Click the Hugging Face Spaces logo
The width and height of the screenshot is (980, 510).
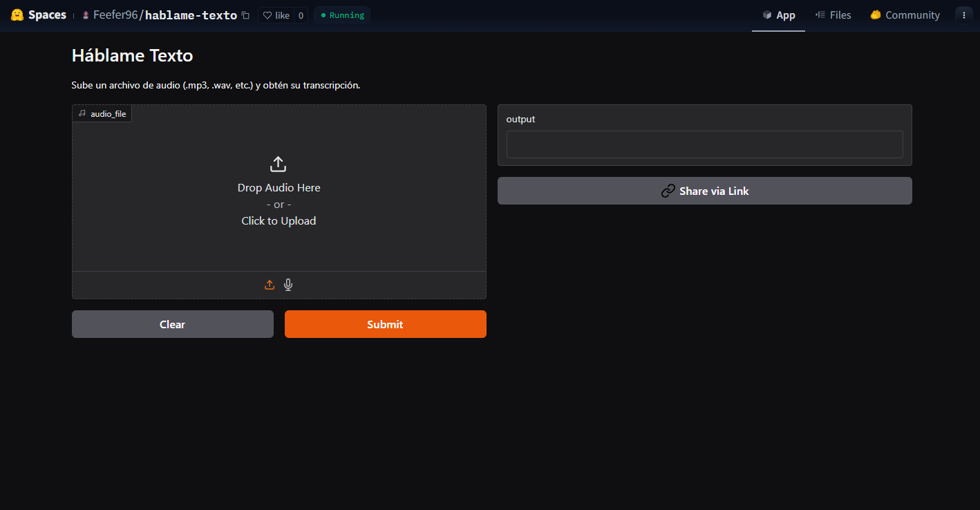[17, 15]
